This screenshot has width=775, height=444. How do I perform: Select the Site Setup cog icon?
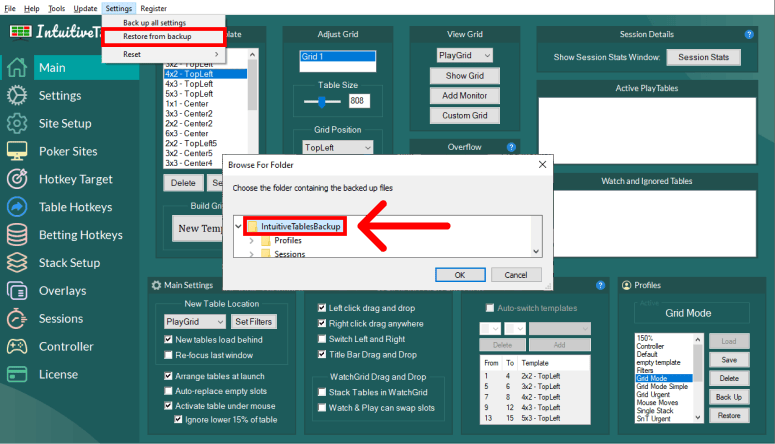(17, 123)
